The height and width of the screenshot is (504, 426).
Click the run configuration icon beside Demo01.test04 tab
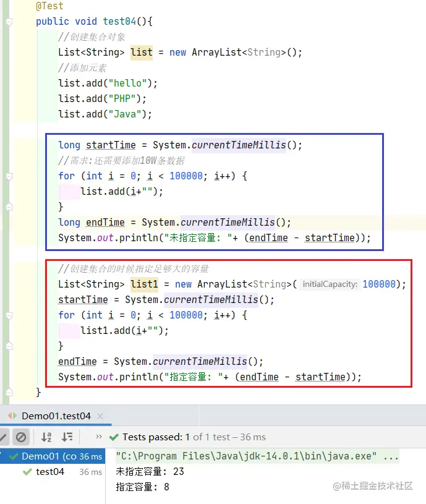12,416
